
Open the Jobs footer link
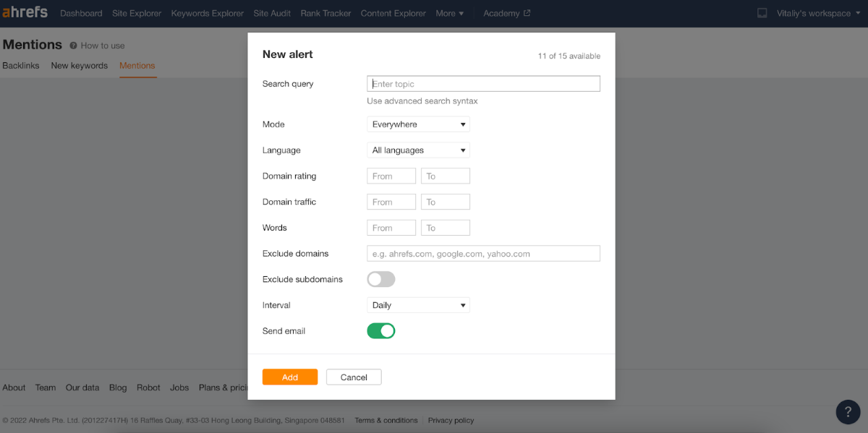179,387
